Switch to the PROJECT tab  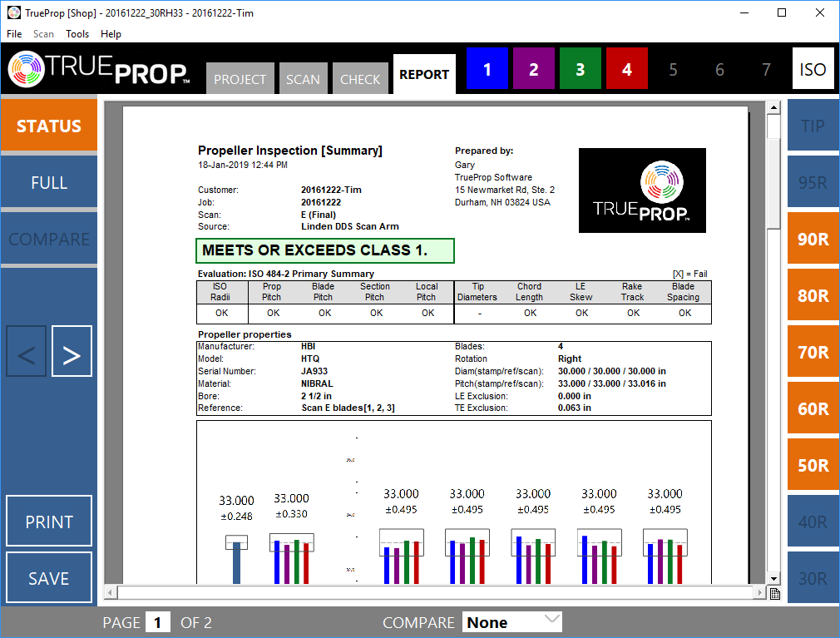pyautogui.click(x=240, y=79)
